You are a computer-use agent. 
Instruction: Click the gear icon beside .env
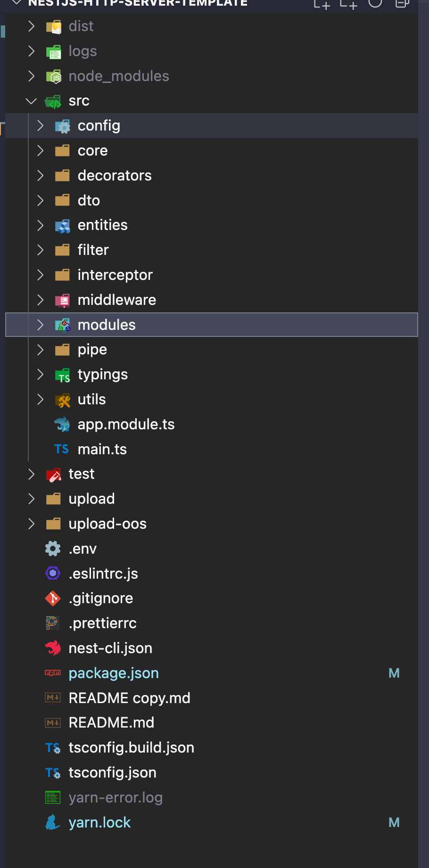click(x=53, y=549)
